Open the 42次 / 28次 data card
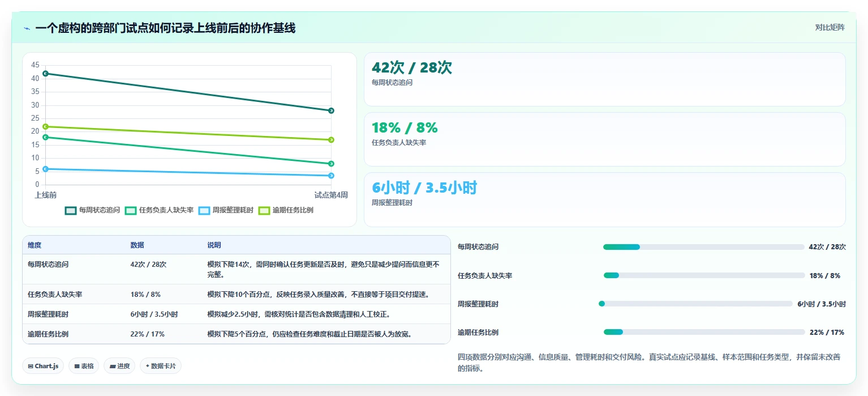 pyautogui.click(x=604, y=79)
